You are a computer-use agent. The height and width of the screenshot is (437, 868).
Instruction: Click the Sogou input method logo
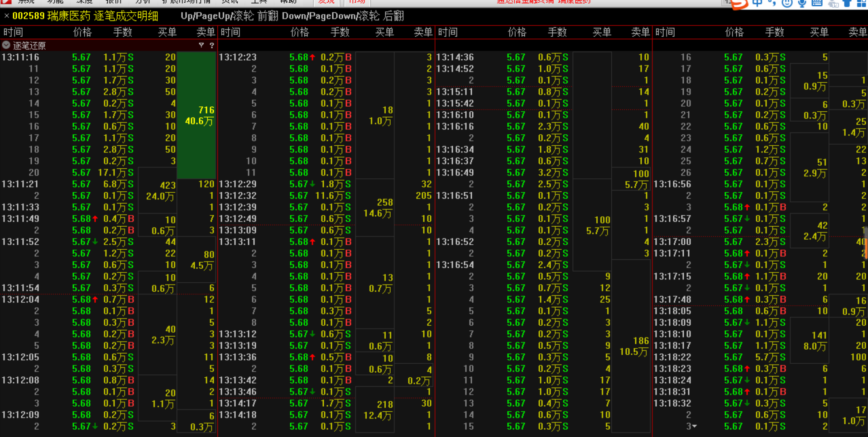tap(739, 4)
